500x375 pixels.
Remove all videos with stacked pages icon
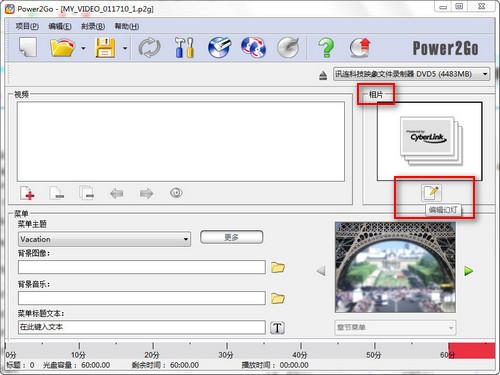87,193
